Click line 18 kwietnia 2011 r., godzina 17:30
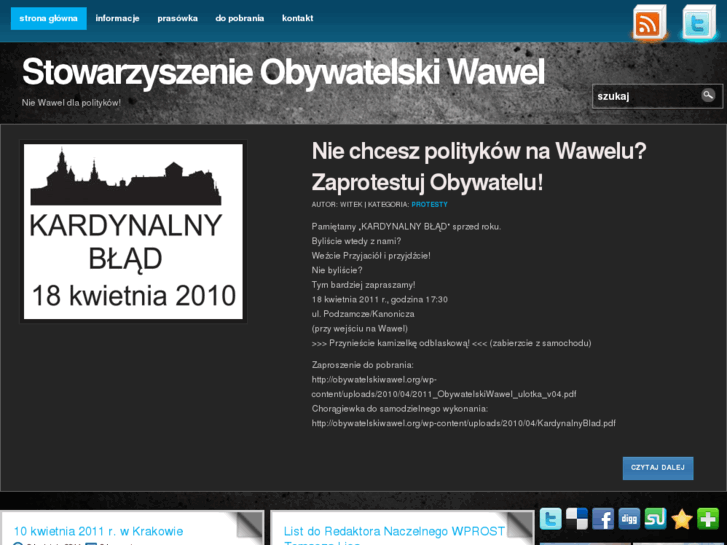 click(x=380, y=300)
